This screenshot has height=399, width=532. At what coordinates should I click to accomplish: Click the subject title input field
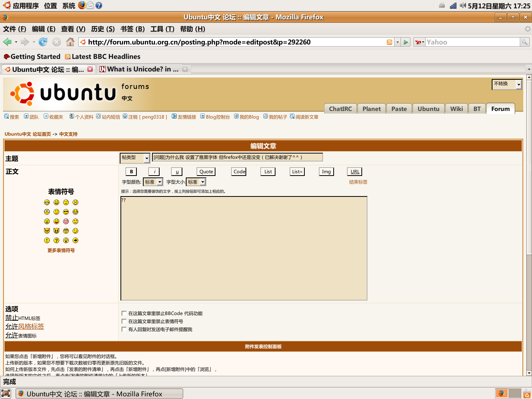(x=237, y=157)
